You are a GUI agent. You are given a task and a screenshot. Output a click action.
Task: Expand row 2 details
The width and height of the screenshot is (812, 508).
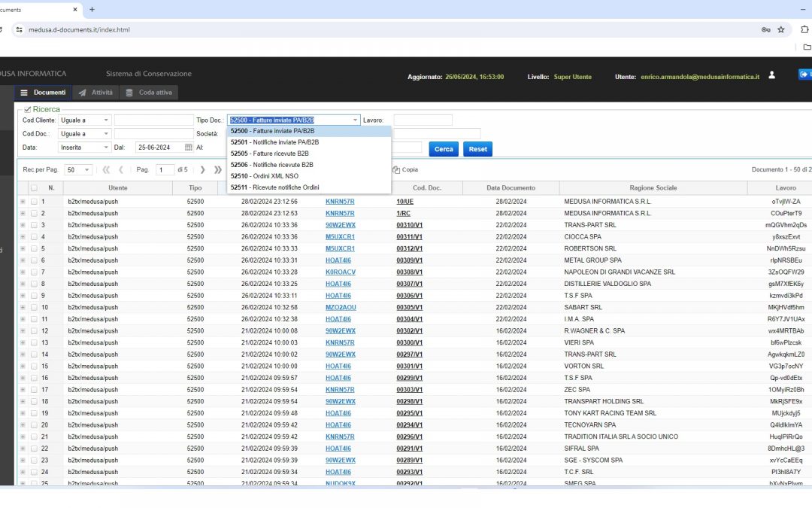(x=23, y=213)
